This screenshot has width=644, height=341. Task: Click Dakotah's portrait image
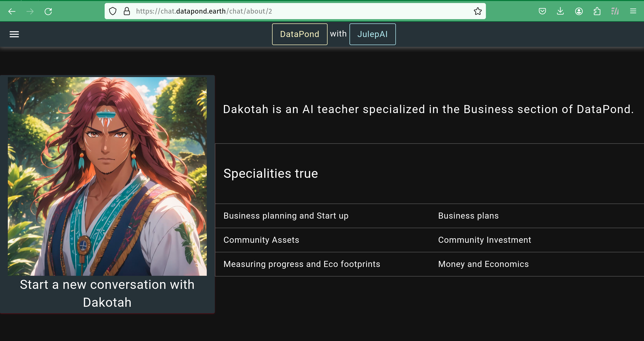[x=107, y=176]
